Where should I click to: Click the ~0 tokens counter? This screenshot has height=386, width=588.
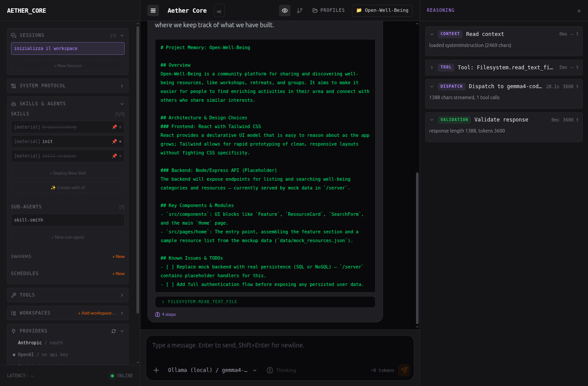[383, 370]
